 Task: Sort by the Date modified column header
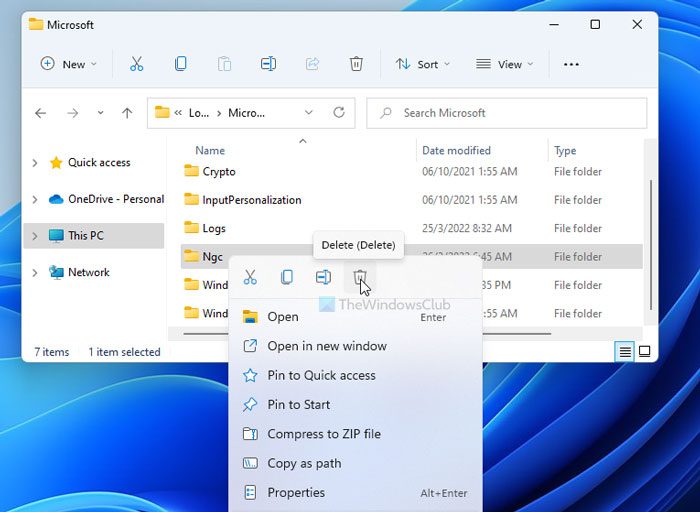click(456, 150)
